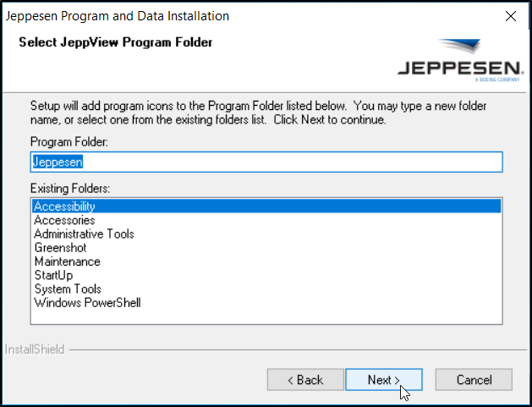Screen dimensions: 532x407
Task: Choose the Accessories folder entry
Action: 64,220
